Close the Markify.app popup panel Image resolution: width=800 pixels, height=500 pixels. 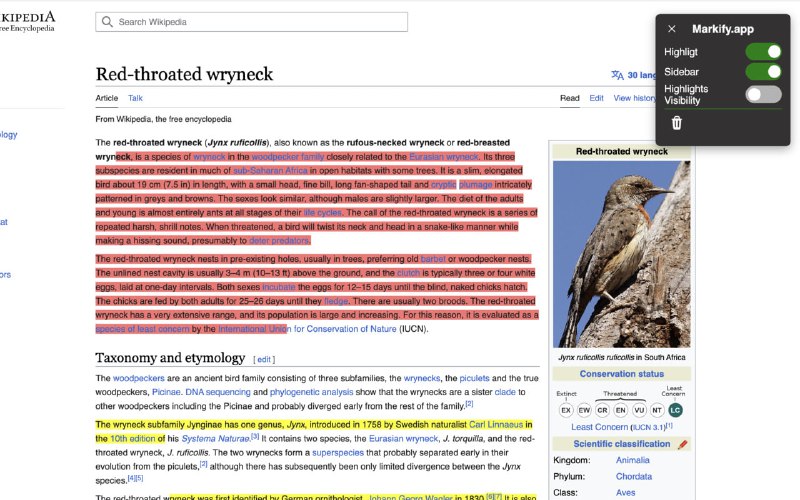(x=672, y=30)
